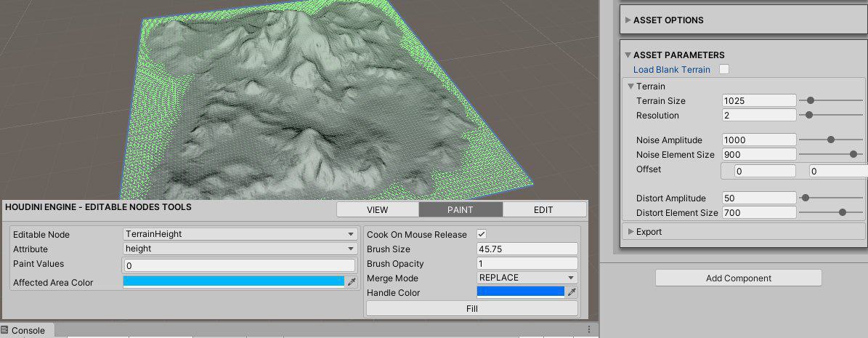Collapse Terrain foldout
Screen dimensions: 868x338
tap(631, 86)
